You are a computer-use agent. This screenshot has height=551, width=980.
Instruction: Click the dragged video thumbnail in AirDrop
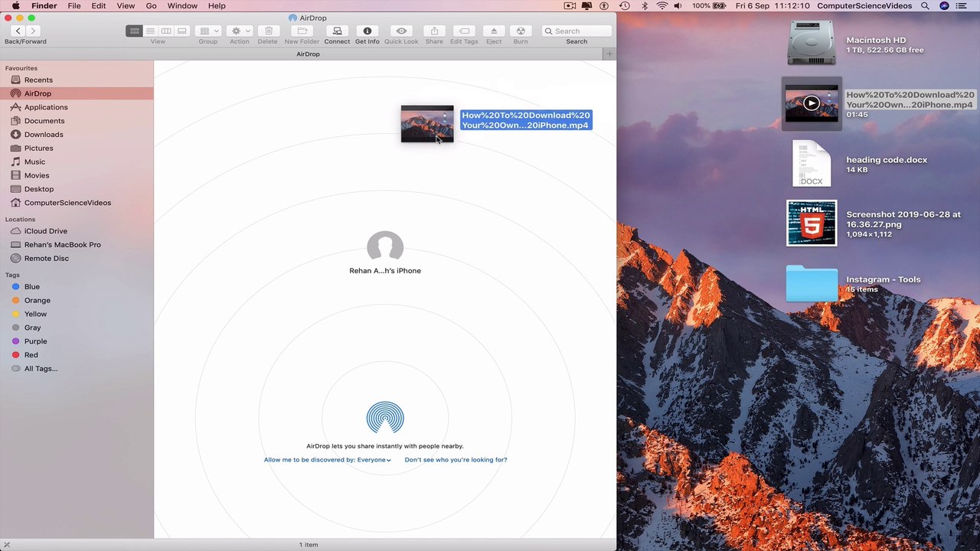427,124
